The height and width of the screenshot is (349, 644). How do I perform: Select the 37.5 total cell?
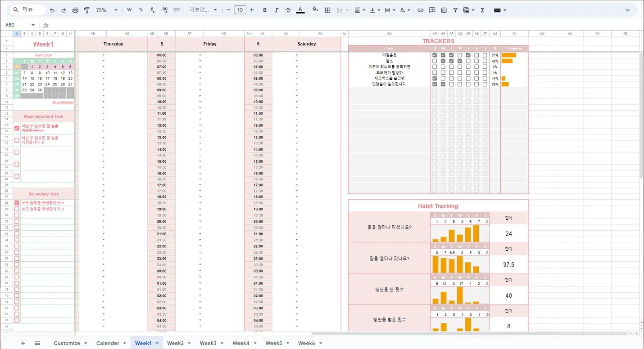(x=508, y=264)
